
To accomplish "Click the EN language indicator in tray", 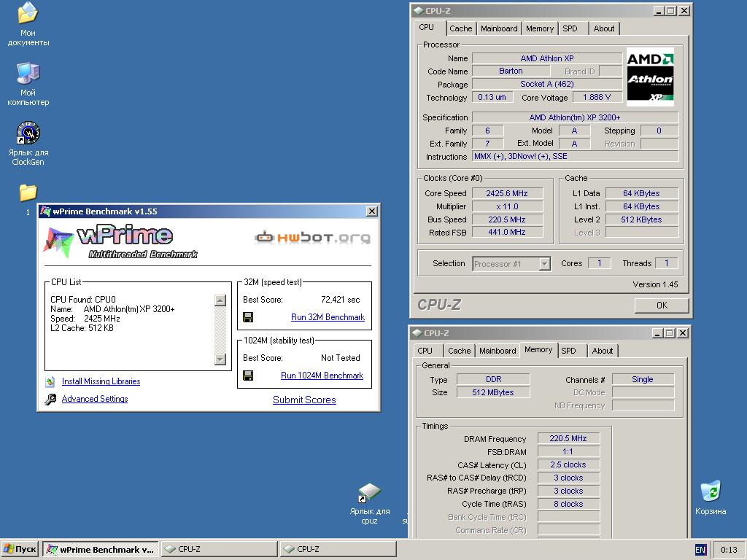I will point(700,550).
